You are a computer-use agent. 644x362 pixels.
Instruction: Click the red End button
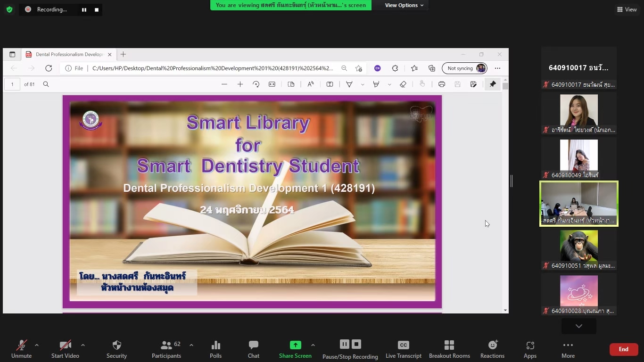(x=623, y=349)
